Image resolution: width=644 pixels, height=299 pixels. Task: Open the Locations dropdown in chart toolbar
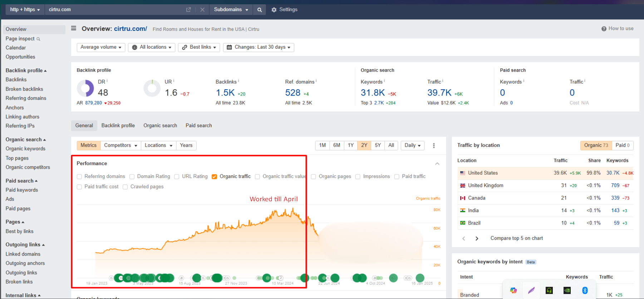pyautogui.click(x=158, y=145)
